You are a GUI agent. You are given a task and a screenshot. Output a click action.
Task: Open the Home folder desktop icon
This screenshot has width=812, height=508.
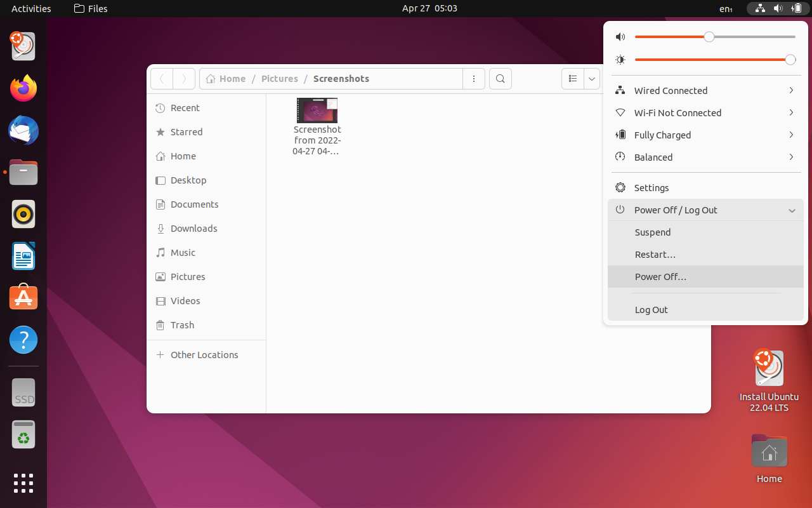pyautogui.click(x=769, y=459)
